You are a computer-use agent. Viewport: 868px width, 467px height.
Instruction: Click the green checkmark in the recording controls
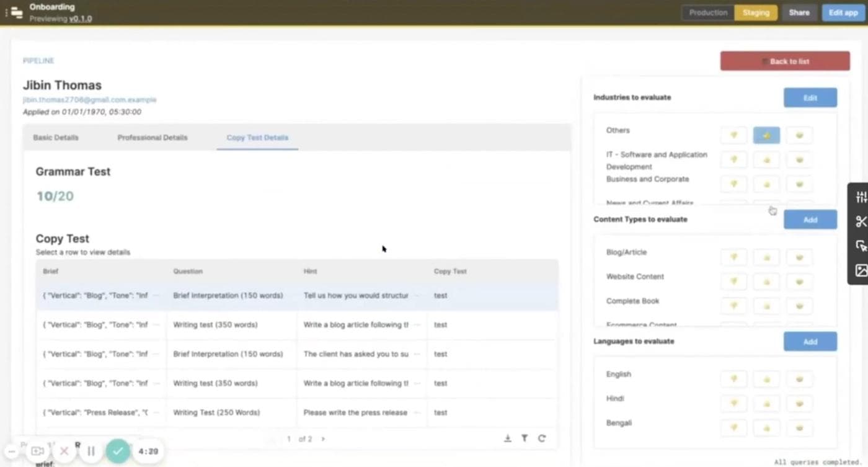118,451
